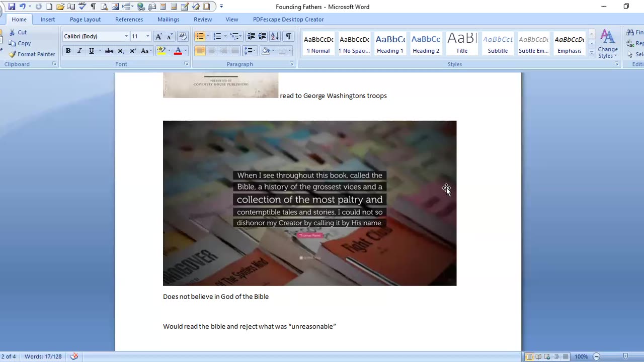
Task: Clear formatting with the eraser icon
Action: pyautogui.click(x=183, y=36)
